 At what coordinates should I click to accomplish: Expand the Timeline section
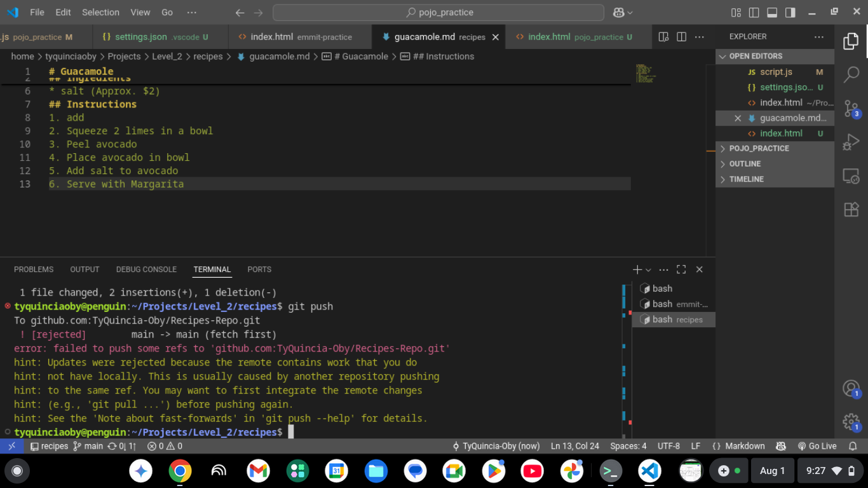pos(775,179)
